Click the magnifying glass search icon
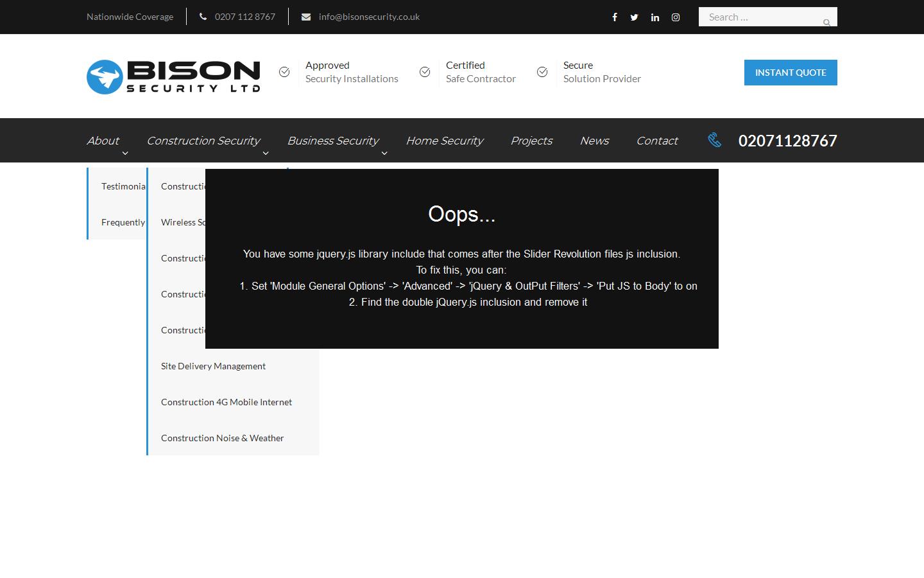The width and height of the screenshot is (924, 578). pos(826,21)
